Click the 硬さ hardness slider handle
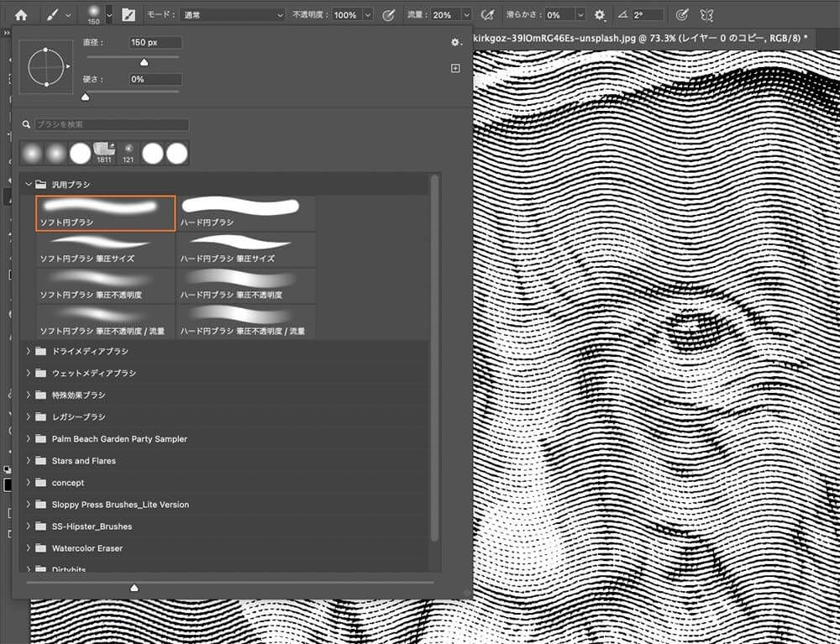Viewport: 840px width, 644px height. coord(85,97)
